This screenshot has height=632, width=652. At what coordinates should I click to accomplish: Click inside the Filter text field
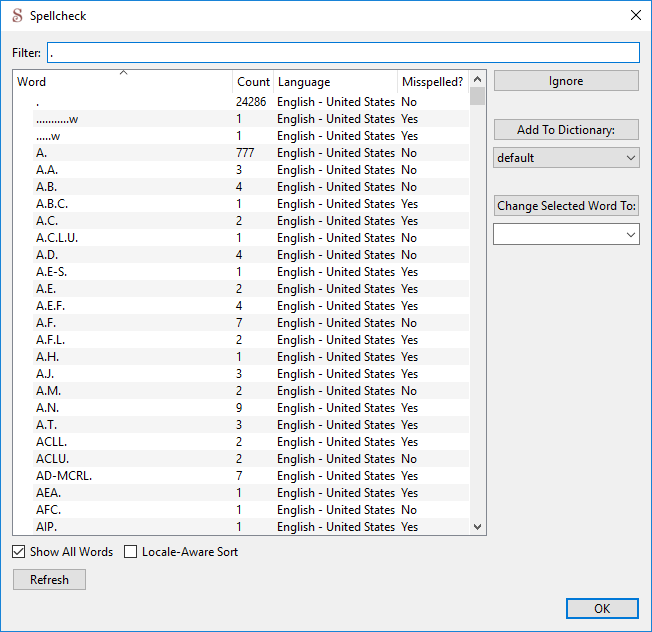(x=342, y=52)
